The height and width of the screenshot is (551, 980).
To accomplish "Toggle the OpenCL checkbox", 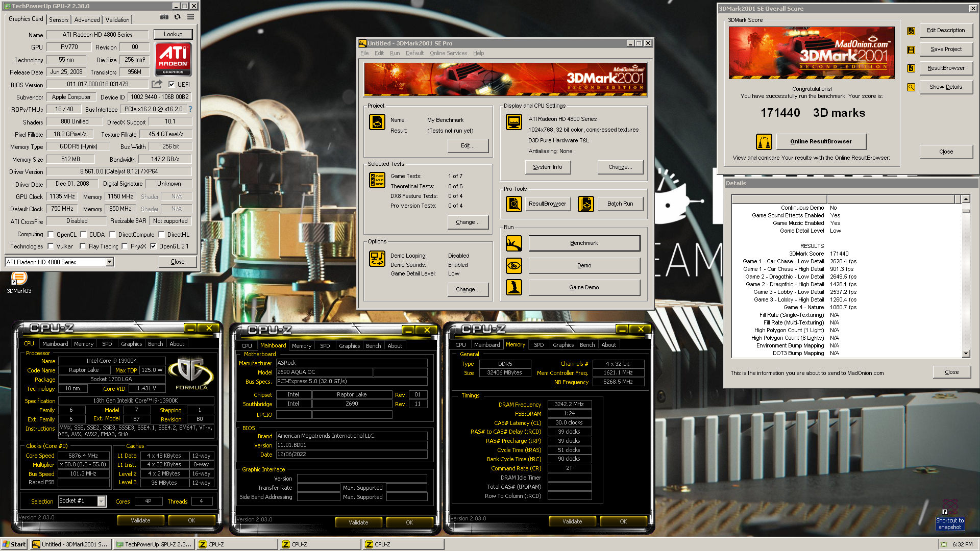I will 51,235.
